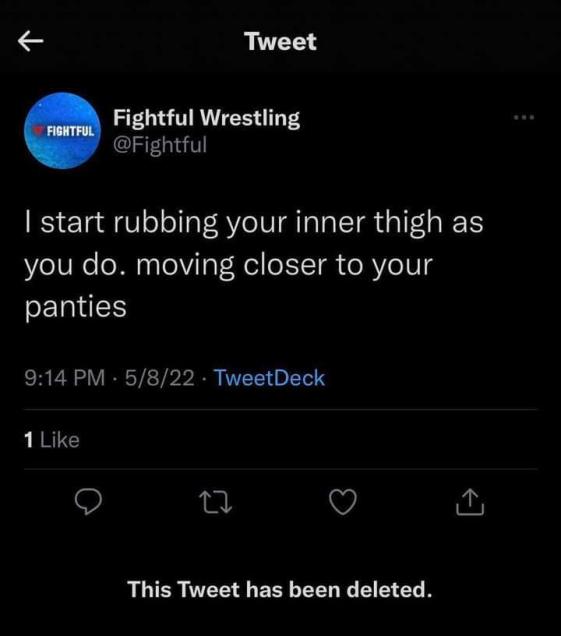This screenshot has width=561, height=636.
Task: Like the tweet with the heart icon
Action: click(343, 502)
